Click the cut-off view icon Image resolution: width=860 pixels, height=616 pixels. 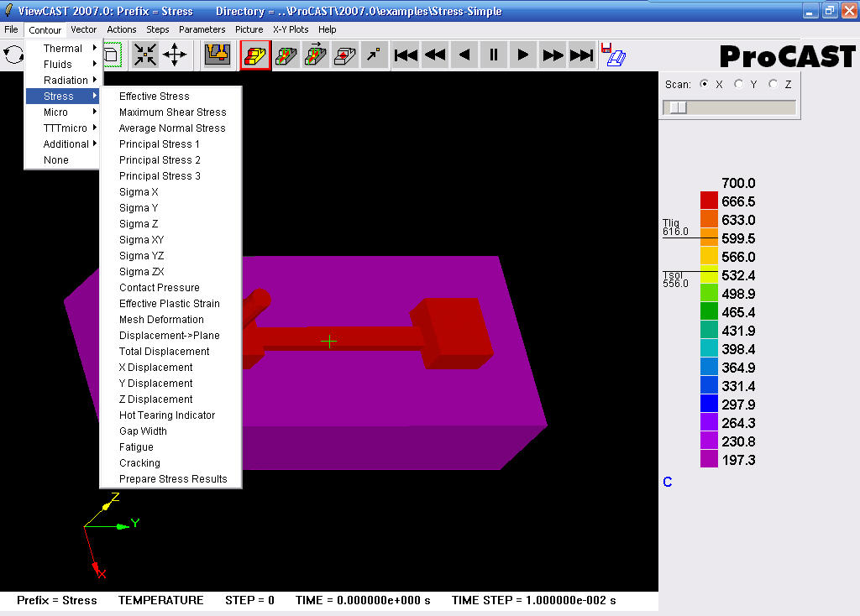tap(344, 55)
